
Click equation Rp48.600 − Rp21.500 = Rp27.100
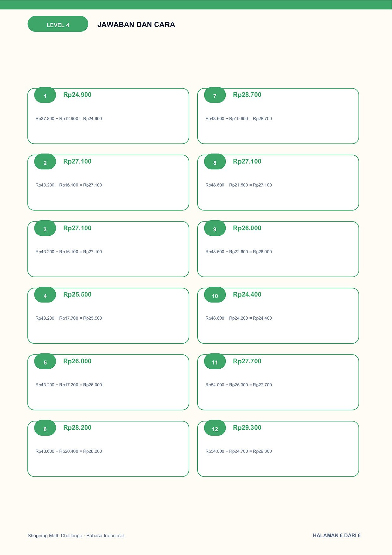239,185
